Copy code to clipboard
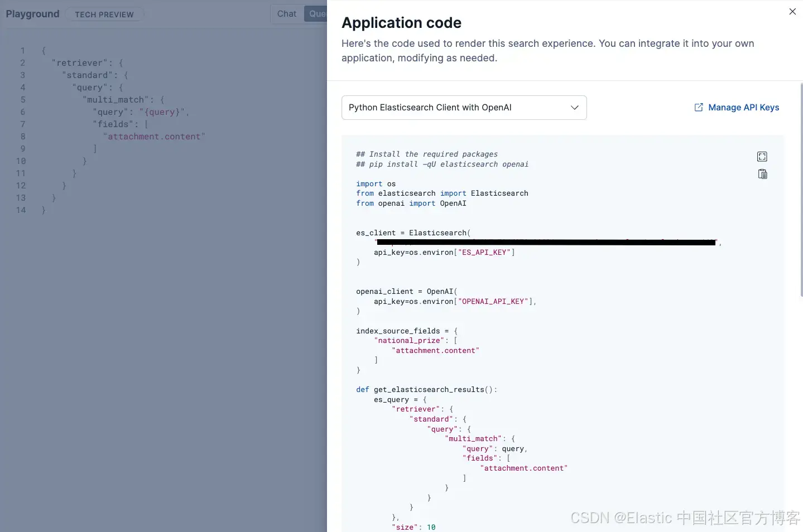The image size is (803, 532). (x=762, y=174)
